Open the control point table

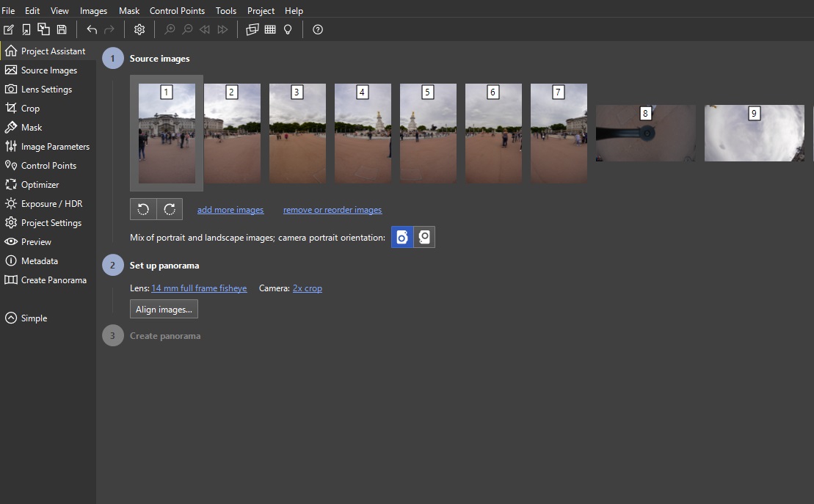click(x=269, y=29)
